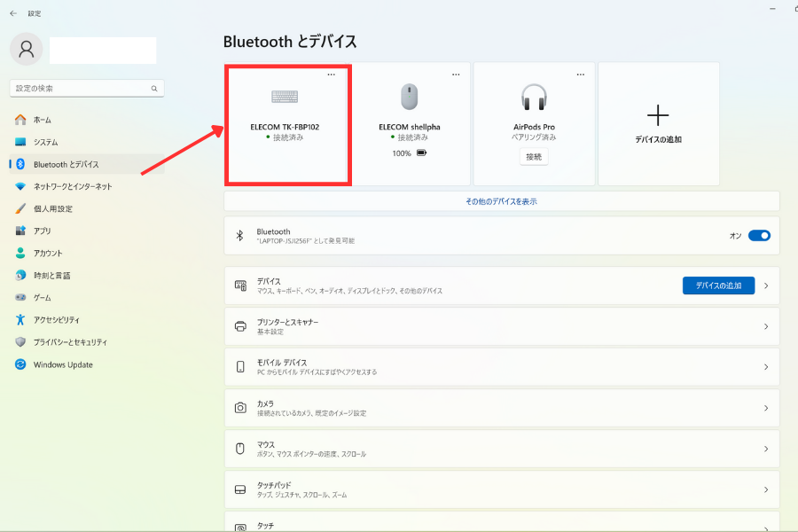Click the 100% battery icon for shellpha
Image resolution: width=798 pixels, height=532 pixels.
[422, 153]
